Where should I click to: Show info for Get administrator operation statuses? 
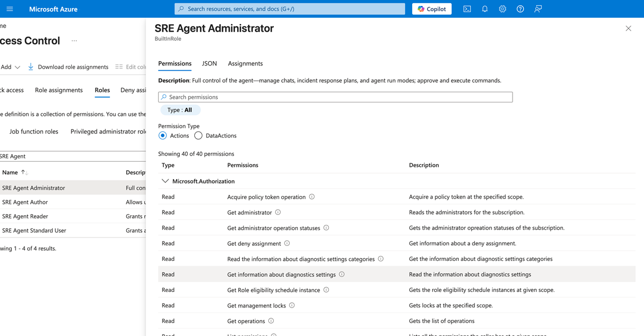click(x=326, y=228)
